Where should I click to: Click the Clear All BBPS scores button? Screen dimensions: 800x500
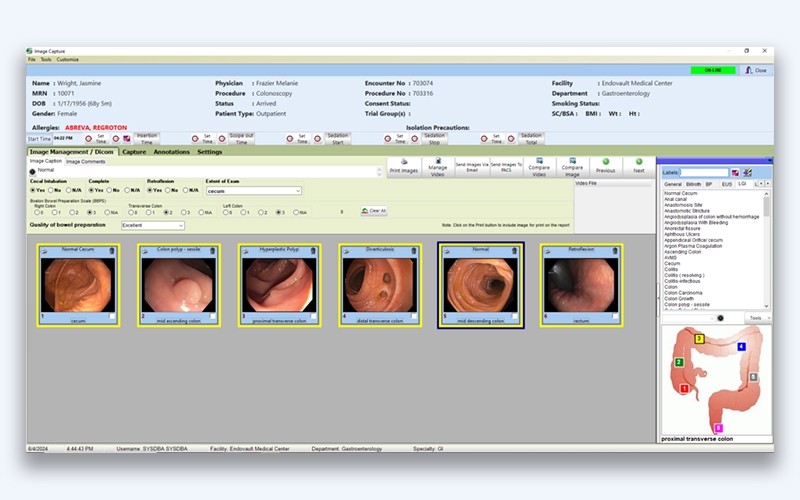[x=373, y=211]
